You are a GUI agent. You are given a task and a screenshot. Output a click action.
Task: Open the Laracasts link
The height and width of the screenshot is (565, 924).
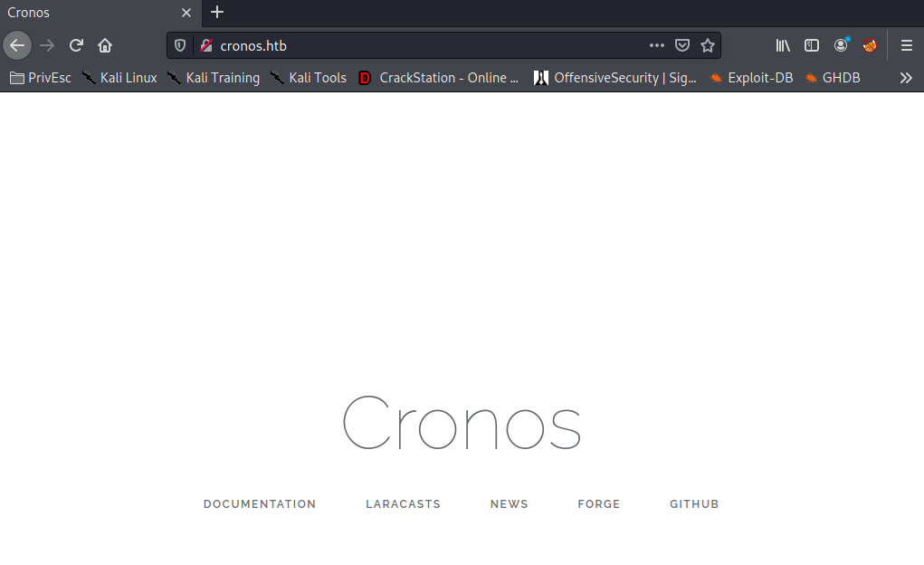pyautogui.click(x=403, y=504)
